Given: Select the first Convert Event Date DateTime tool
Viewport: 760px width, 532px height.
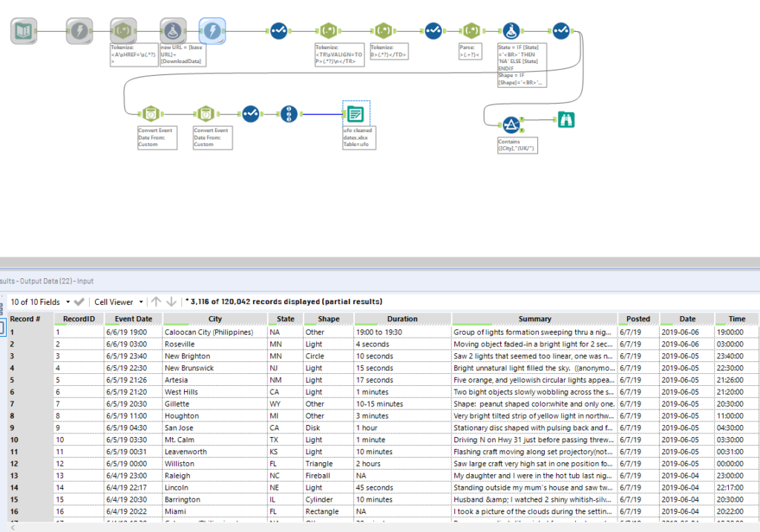Looking at the screenshot, I should click(x=151, y=114).
